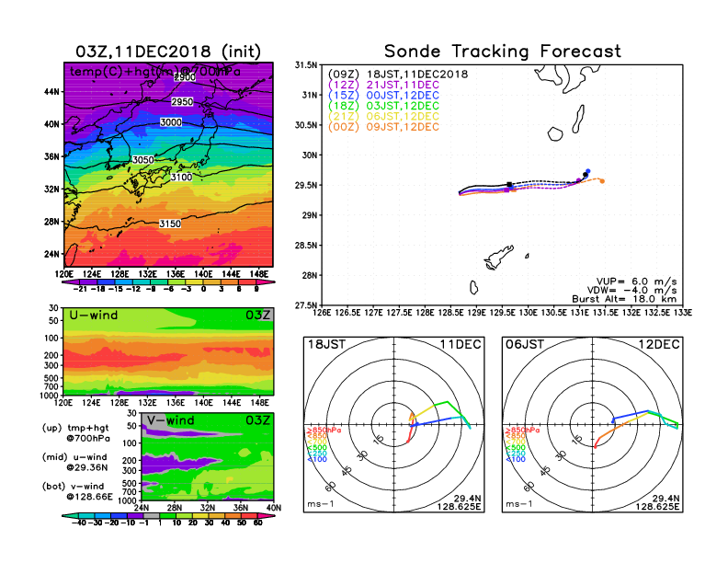
Task: Click the '≥850hPa' legend in the 06JST hodograph
Action: [x=522, y=431]
